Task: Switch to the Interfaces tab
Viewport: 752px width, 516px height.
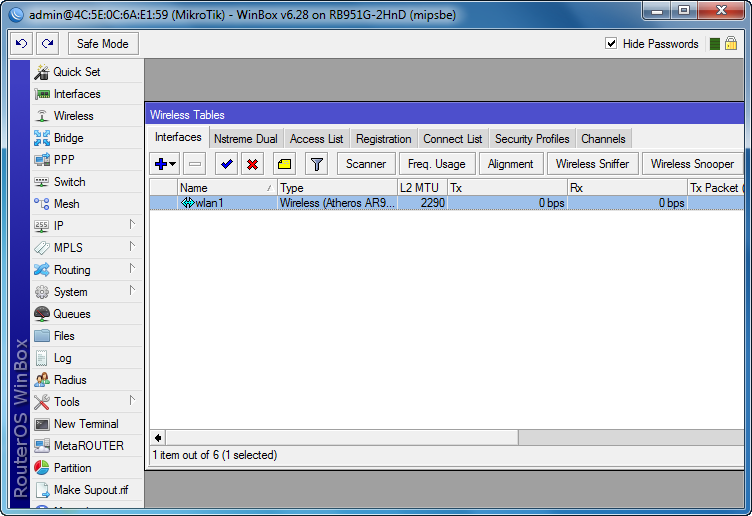Action: pyautogui.click(x=178, y=137)
